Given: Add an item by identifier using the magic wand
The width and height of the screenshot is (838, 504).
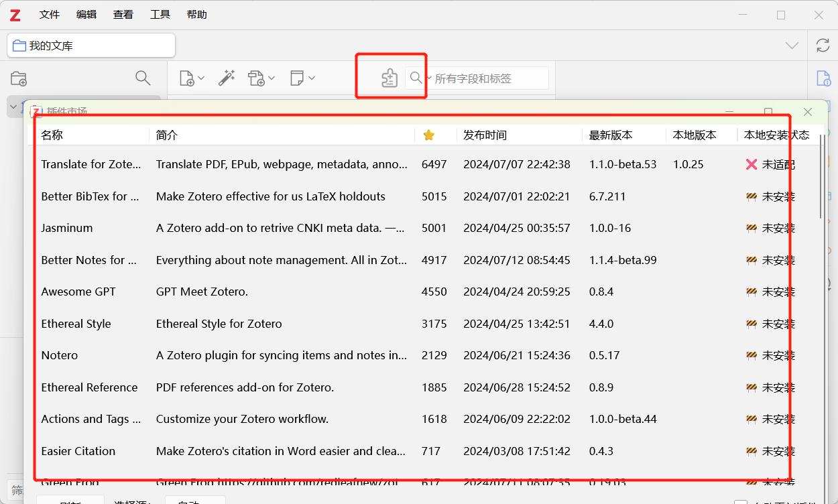Looking at the screenshot, I should coord(227,78).
